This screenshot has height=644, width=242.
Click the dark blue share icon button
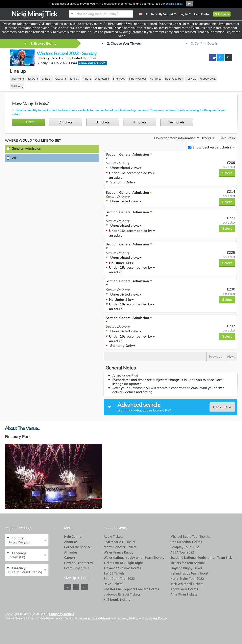pos(213,58)
